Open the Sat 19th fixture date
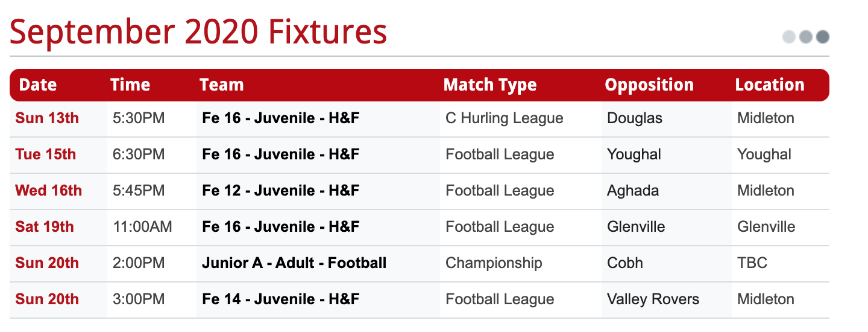 (45, 227)
